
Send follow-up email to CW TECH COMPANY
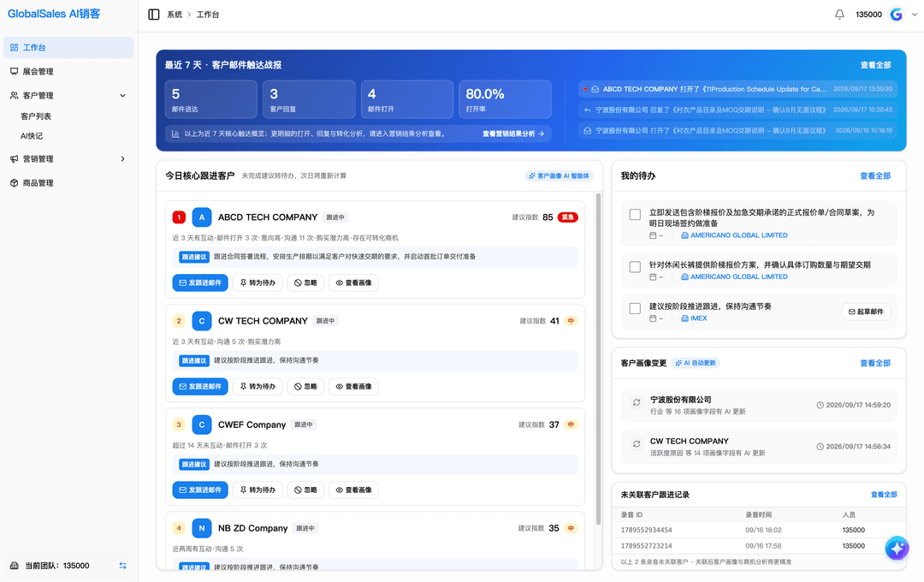point(199,386)
